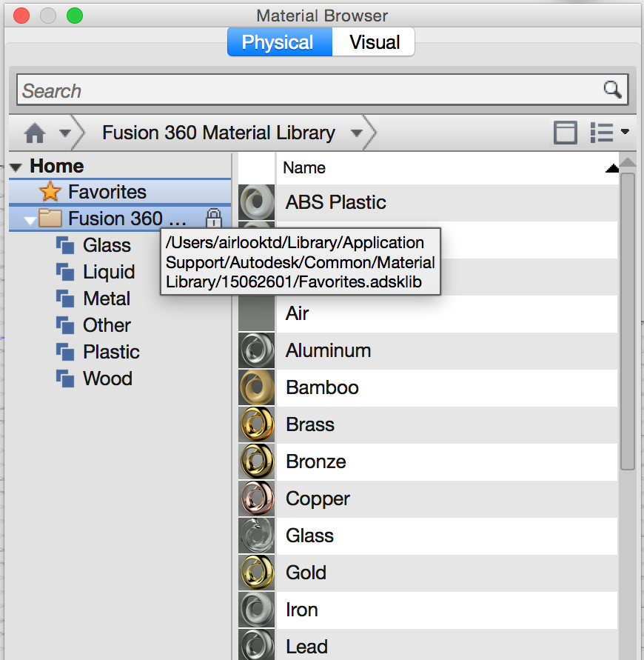Click the Fusion 360 folder icon
The image size is (644, 660).
click(x=50, y=218)
